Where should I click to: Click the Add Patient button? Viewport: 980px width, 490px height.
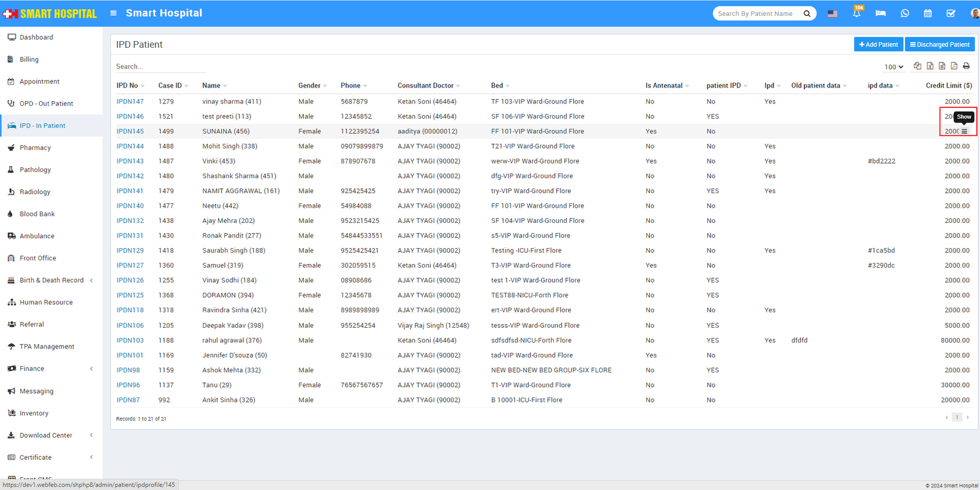[878, 45]
